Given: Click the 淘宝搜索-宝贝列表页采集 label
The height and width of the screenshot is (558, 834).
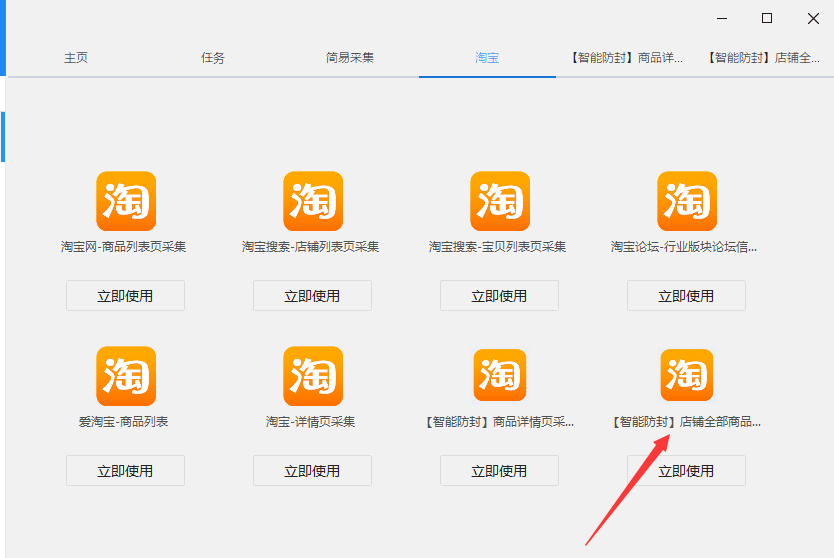Looking at the screenshot, I should pyautogui.click(x=497, y=247).
